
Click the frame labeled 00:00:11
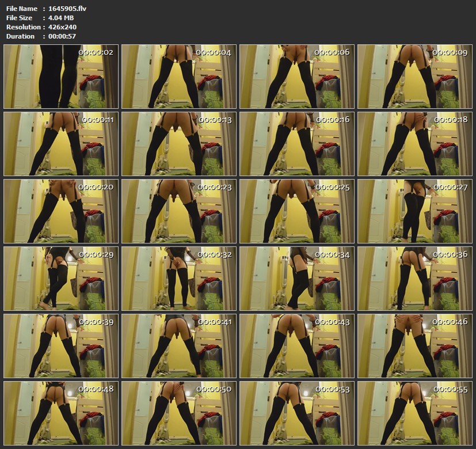tap(61, 144)
